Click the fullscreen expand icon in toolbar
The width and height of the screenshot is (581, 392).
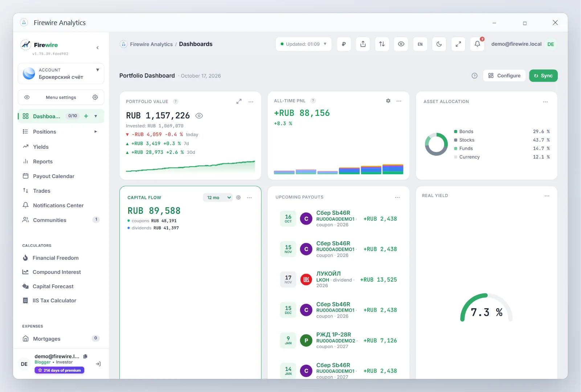pos(458,44)
